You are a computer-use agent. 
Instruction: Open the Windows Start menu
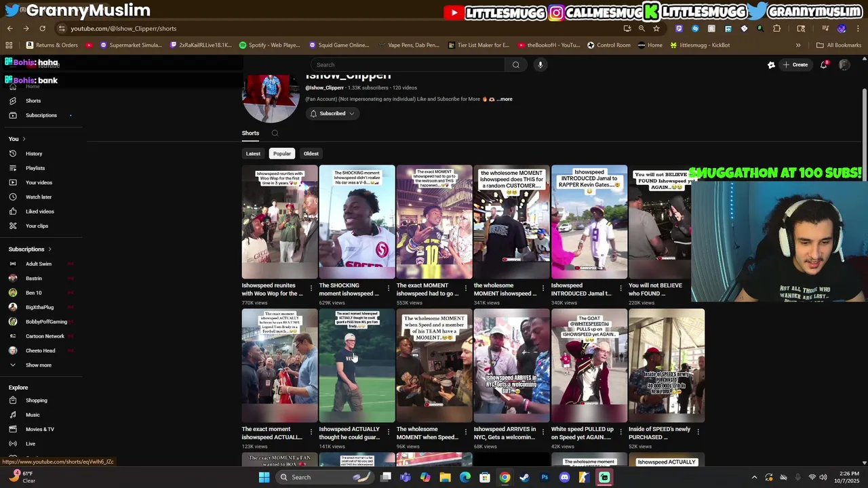point(264,477)
